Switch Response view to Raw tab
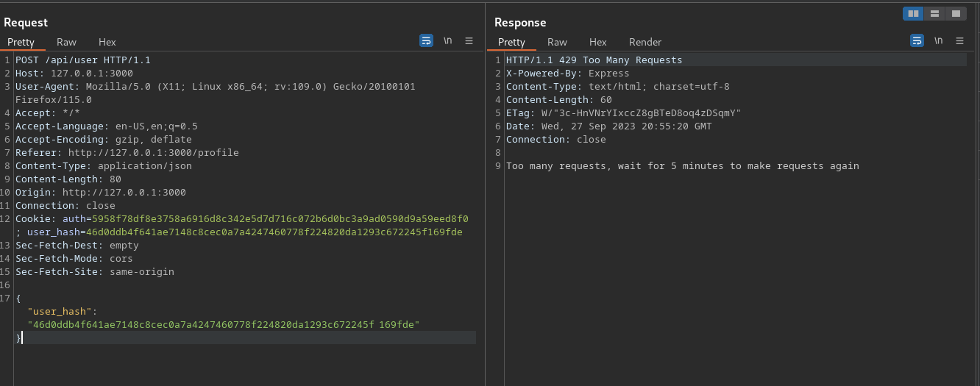This screenshot has width=980, height=386. pos(557,42)
